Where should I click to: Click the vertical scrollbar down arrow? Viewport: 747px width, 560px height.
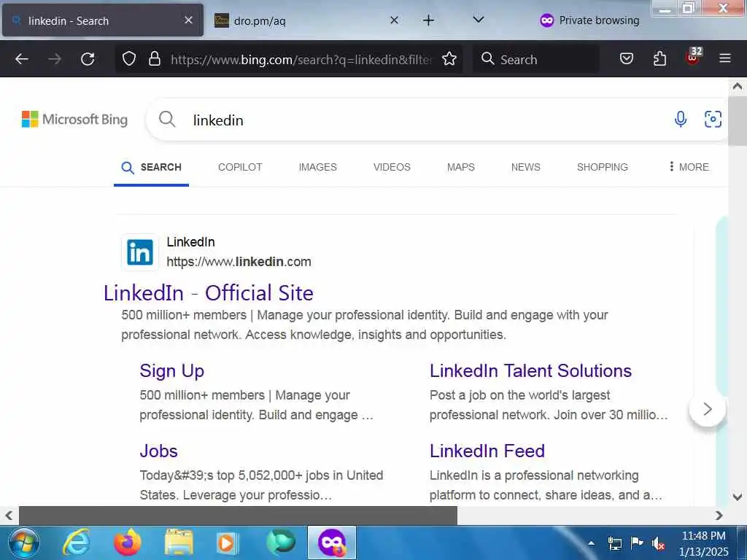[x=737, y=497]
